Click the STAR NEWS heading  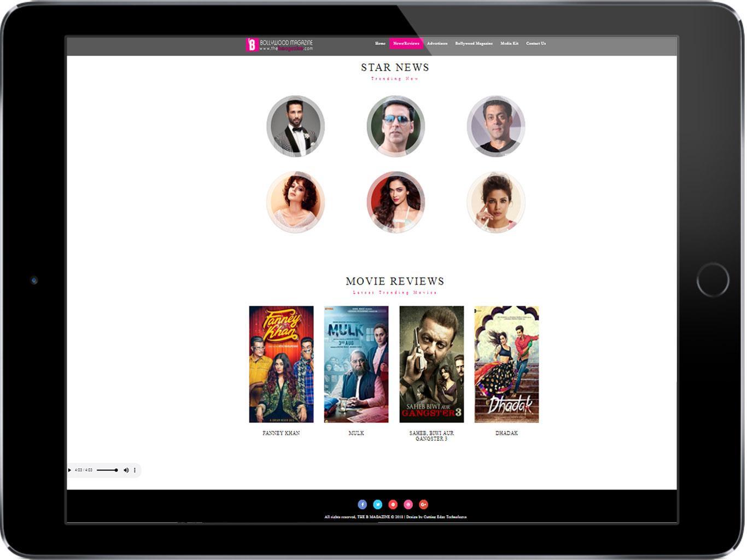(395, 67)
